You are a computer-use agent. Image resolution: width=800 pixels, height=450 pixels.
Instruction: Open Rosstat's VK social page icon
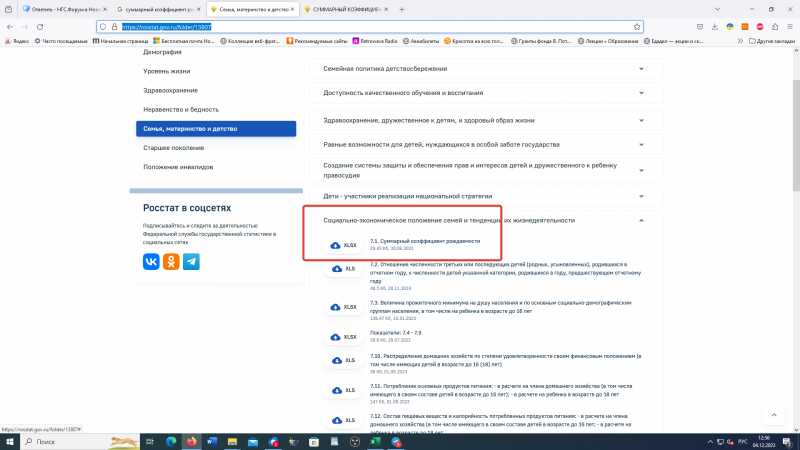pyautogui.click(x=151, y=261)
